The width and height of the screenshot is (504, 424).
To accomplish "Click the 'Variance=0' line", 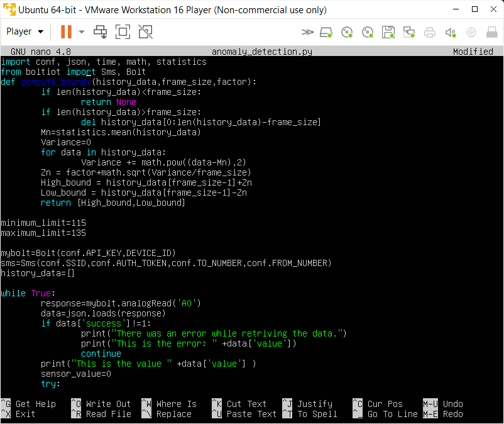I will pos(66,142).
